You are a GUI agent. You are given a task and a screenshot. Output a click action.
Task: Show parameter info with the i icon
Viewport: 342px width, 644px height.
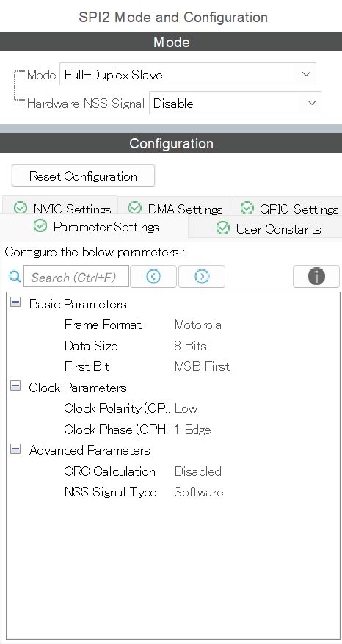pos(316,276)
